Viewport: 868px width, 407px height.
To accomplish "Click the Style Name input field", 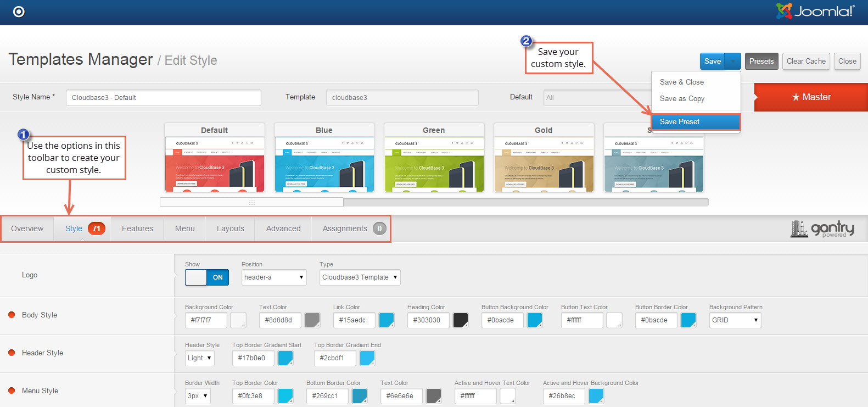I will 164,98.
